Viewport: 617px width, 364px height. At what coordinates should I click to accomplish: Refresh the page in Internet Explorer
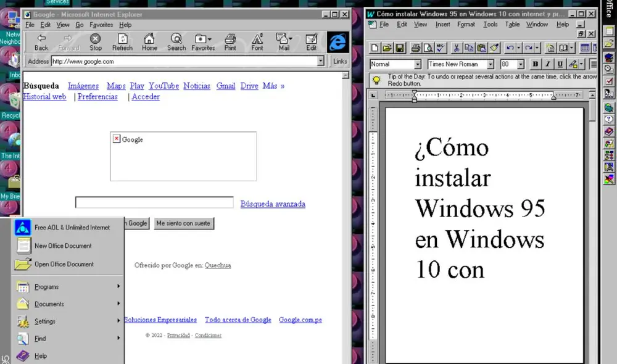[123, 41]
